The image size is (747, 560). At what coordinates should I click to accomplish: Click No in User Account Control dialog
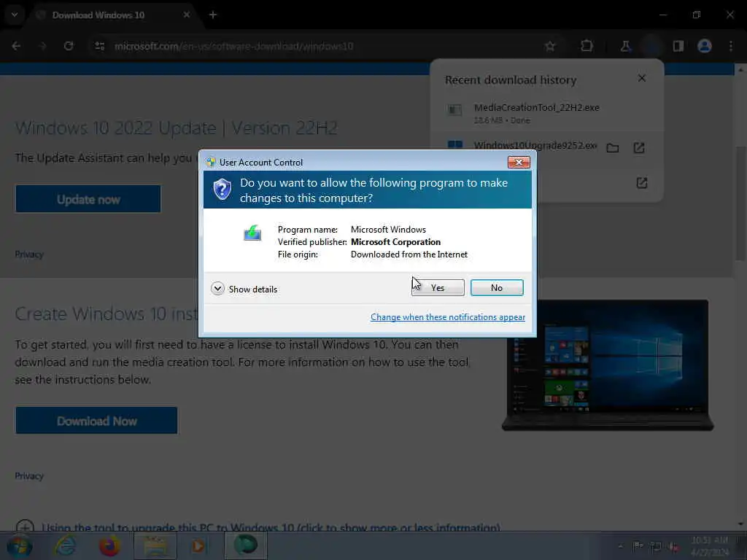coord(497,287)
